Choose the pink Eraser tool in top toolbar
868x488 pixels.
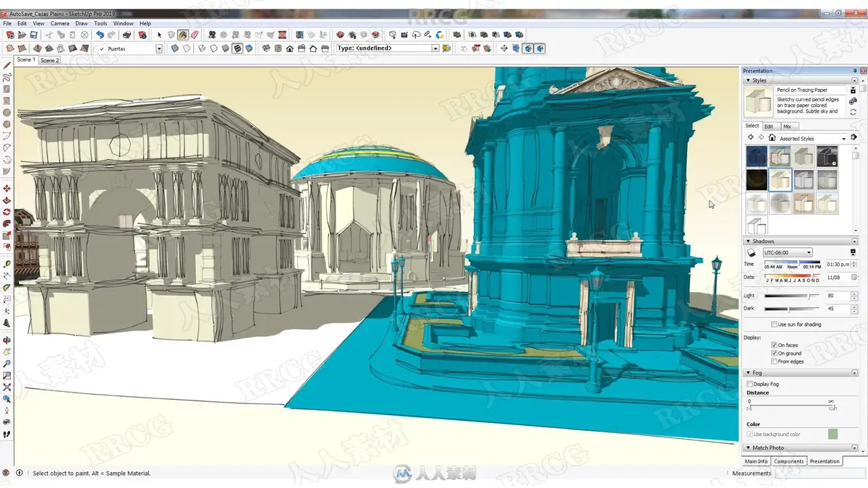point(195,35)
